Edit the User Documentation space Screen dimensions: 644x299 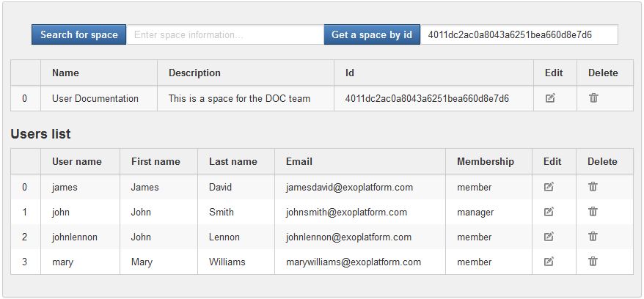550,98
